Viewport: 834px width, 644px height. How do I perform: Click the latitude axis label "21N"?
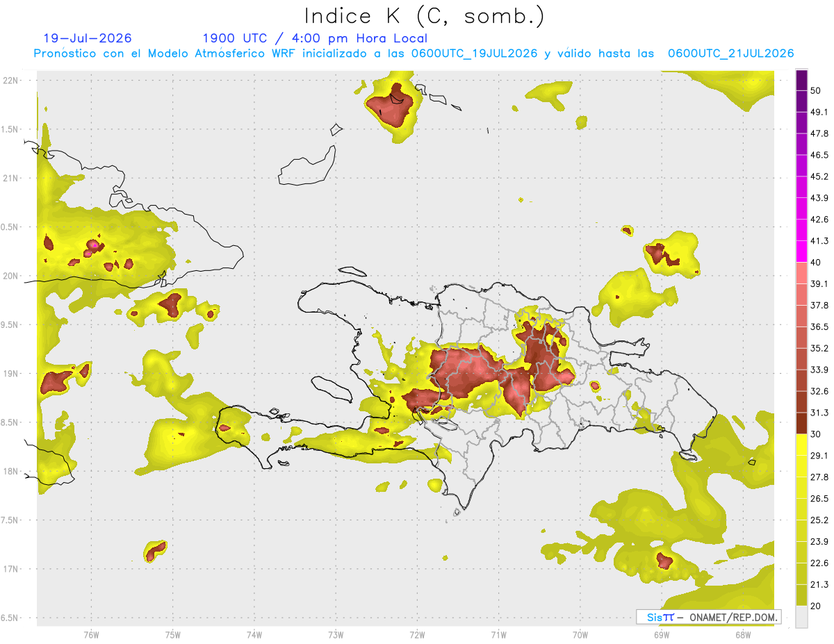tap(10, 179)
